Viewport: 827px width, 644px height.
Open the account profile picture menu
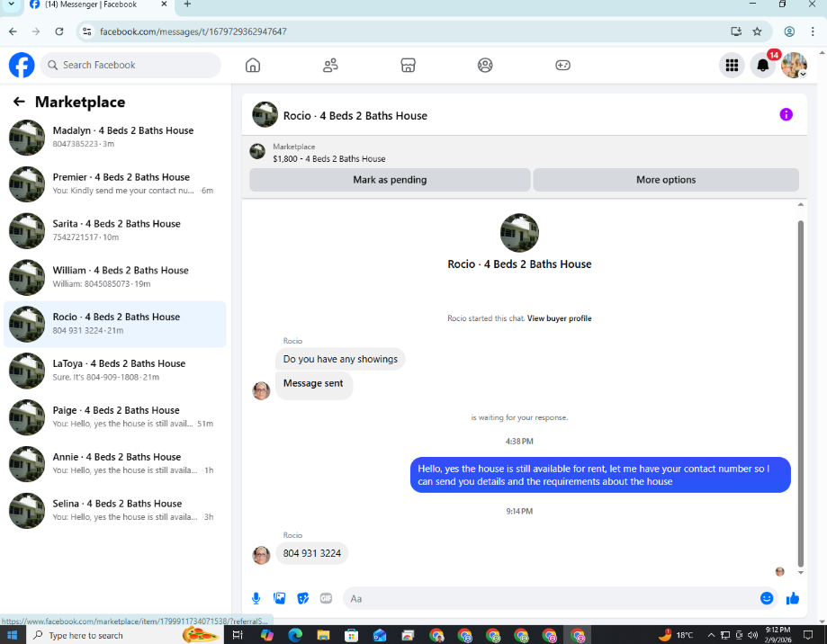pos(794,66)
